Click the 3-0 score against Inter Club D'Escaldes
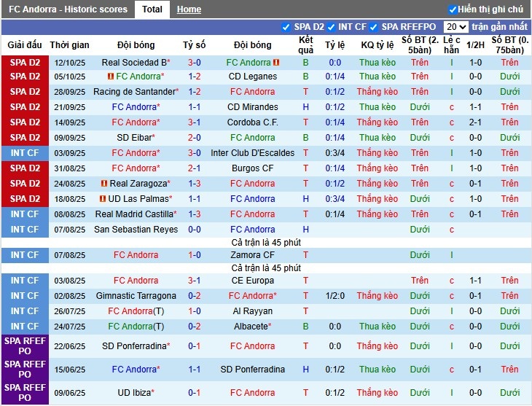Screen dimensions: 532x406 195,153
